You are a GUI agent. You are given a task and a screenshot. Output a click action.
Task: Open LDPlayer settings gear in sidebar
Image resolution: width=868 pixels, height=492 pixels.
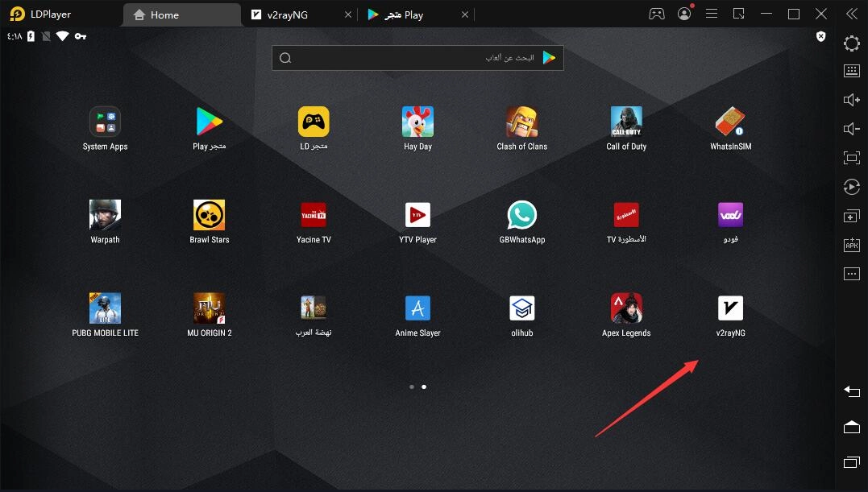point(851,43)
